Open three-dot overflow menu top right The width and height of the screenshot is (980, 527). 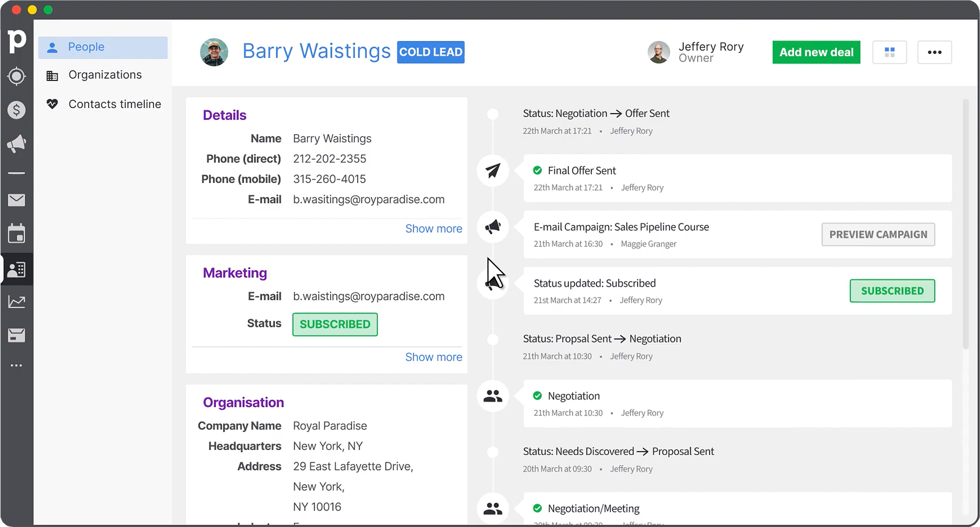(934, 52)
